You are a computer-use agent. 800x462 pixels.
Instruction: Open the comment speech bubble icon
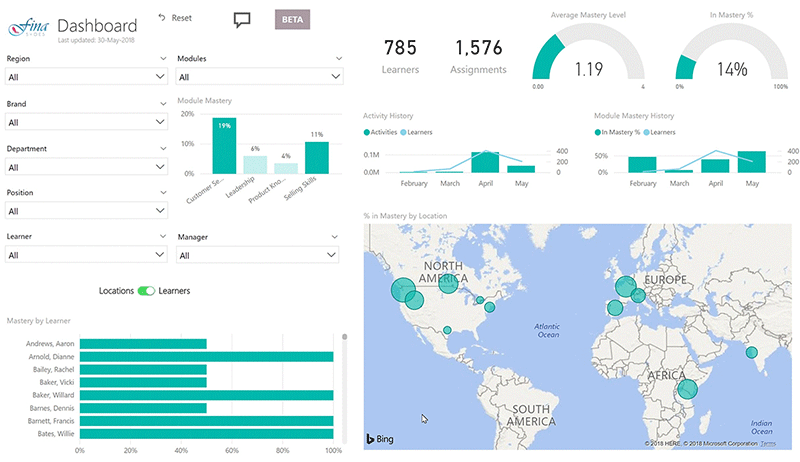point(241,19)
